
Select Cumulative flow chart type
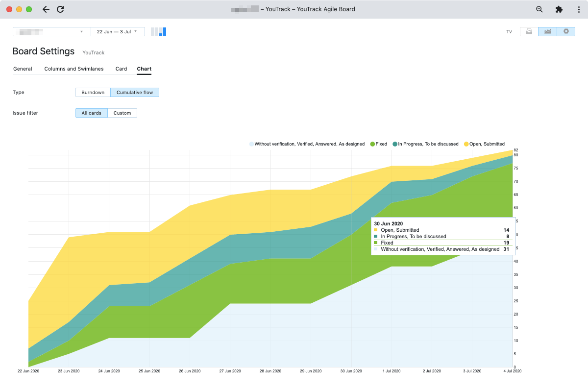(135, 92)
